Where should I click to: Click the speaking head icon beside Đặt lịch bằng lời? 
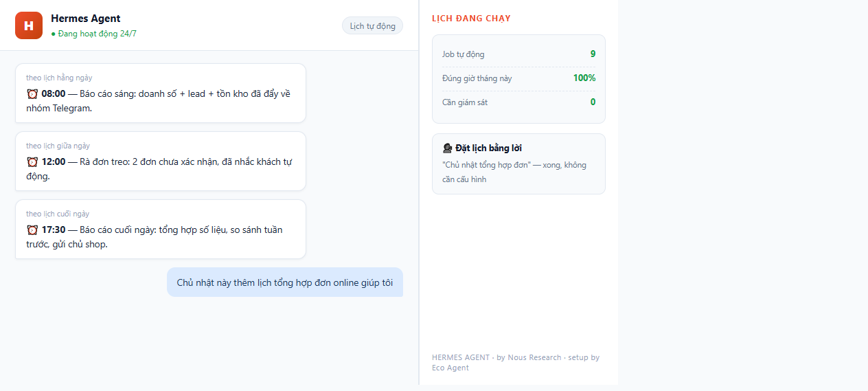(x=448, y=148)
